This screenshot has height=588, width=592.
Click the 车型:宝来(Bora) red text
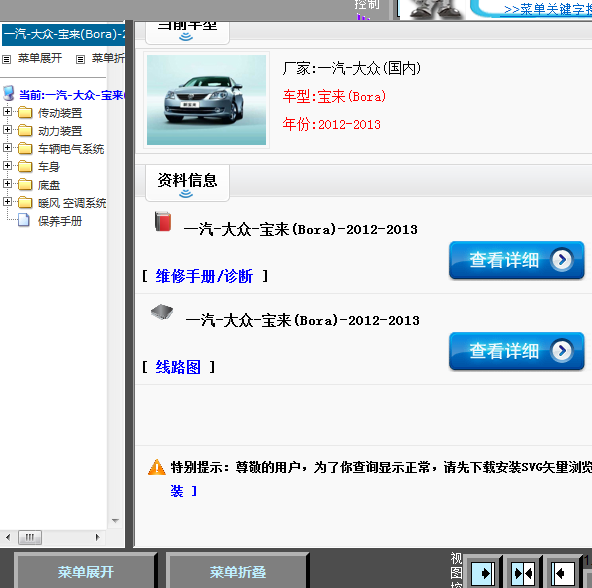click(x=335, y=97)
